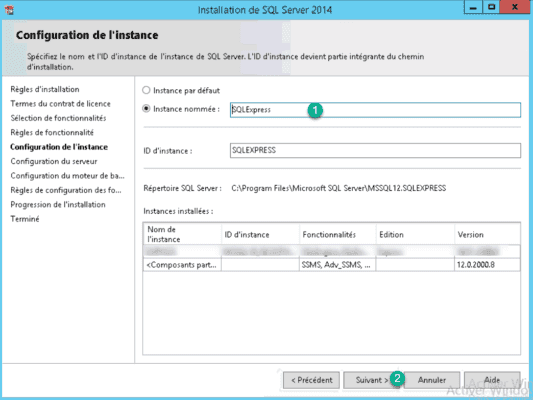Viewport: 533px width, 400px height.
Task: Click the Précédent button
Action: (311, 380)
